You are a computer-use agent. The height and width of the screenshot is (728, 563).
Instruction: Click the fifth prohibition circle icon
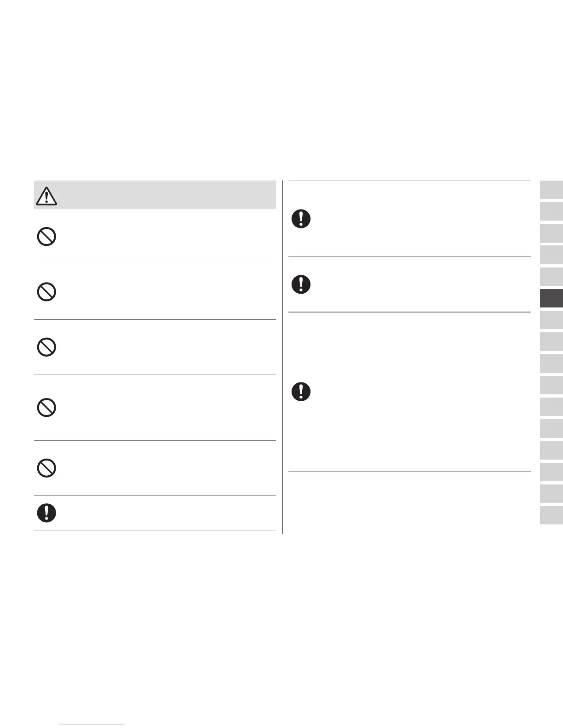tap(46, 468)
